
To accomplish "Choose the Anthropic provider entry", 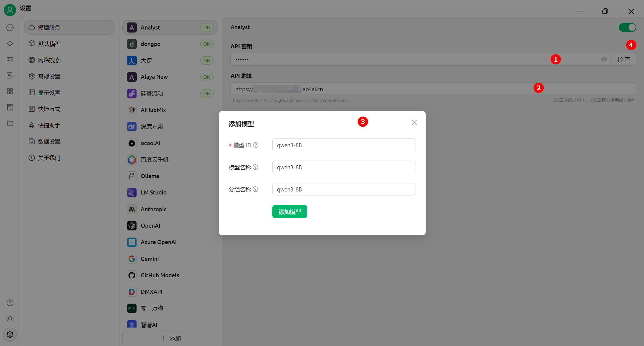I will pos(153,209).
